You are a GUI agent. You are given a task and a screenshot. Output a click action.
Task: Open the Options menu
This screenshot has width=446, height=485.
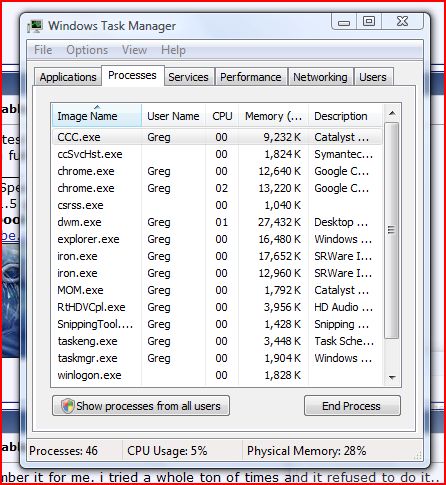pyautogui.click(x=87, y=50)
